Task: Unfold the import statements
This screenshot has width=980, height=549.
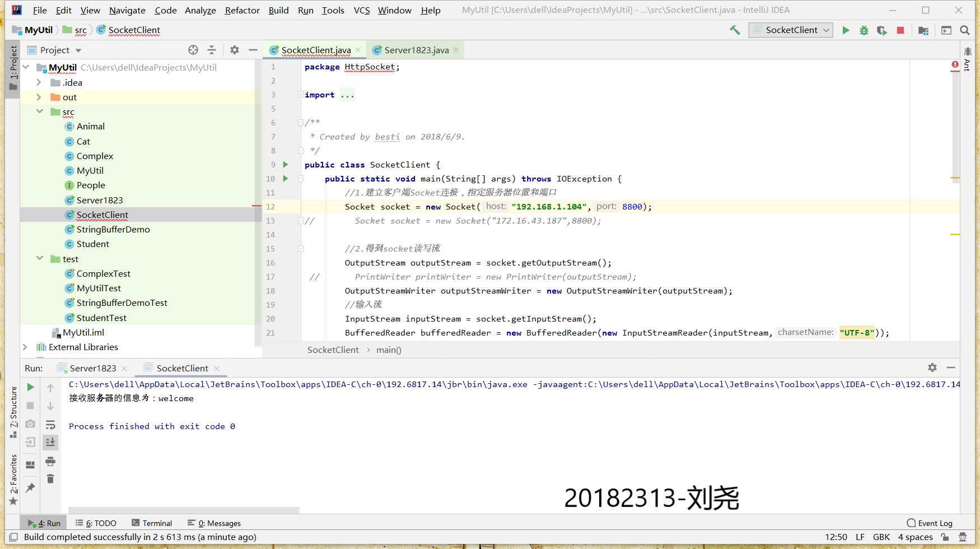Action: pyautogui.click(x=301, y=95)
